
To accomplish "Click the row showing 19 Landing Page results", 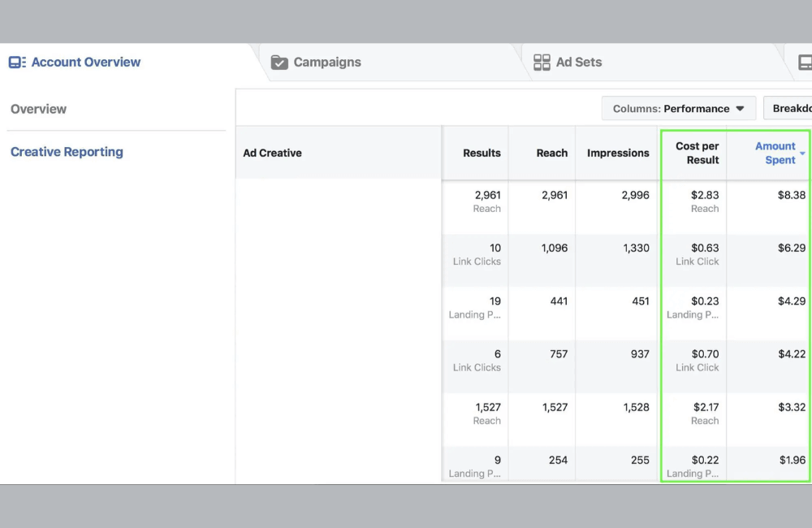I will pos(568,307).
